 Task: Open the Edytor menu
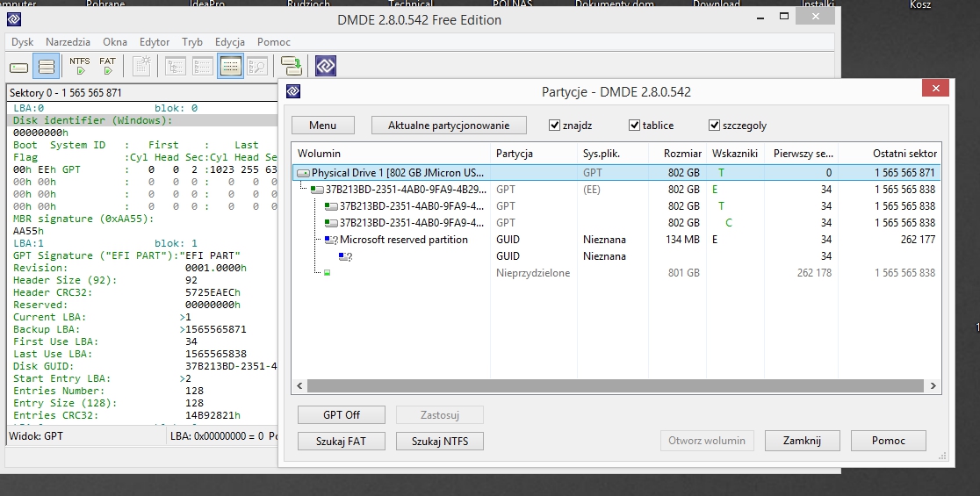click(155, 42)
